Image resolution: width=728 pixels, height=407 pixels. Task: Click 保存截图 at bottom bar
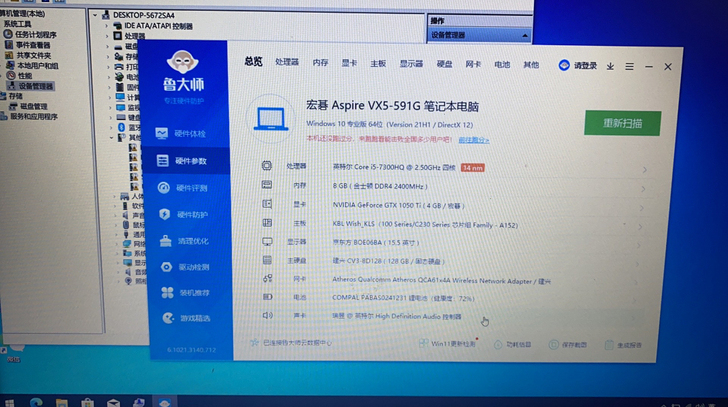tap(568, 345)
